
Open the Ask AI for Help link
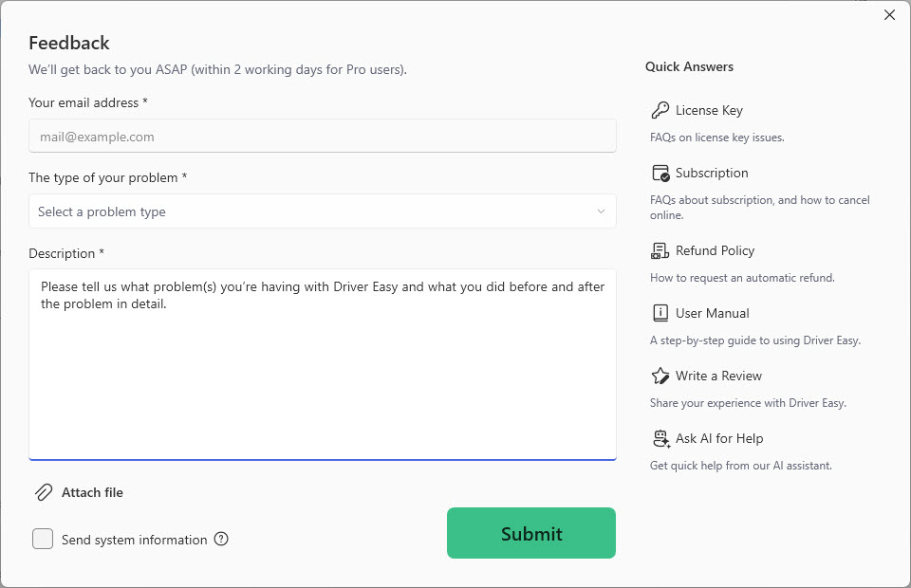(719, 438)
